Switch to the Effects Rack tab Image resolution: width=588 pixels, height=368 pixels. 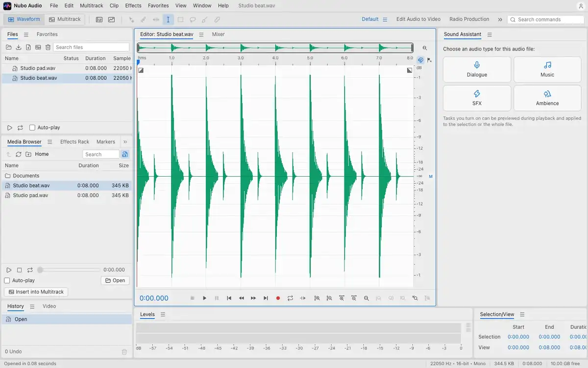tap(74, 142)
